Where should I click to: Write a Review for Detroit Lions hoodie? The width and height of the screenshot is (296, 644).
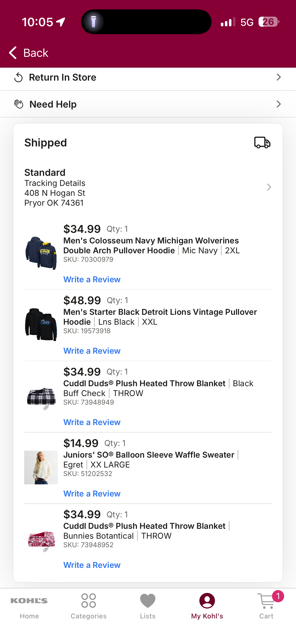(x=92, y=351)
